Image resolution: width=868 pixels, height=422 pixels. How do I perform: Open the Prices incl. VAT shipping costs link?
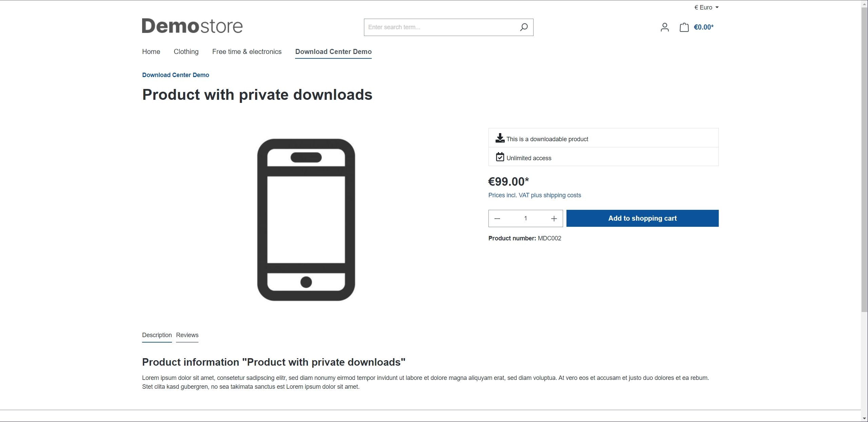(x=534, y=195)
